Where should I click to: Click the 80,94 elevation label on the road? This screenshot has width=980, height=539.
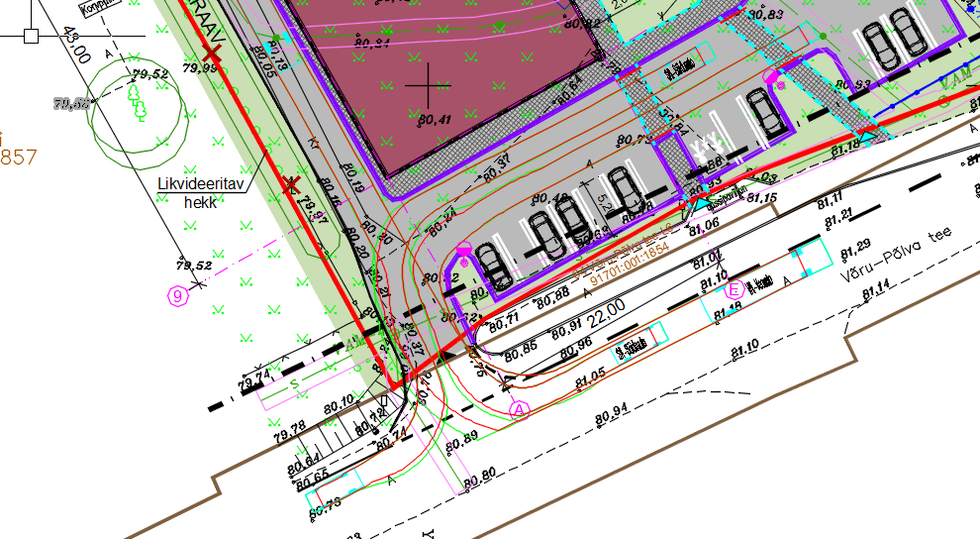615,417
